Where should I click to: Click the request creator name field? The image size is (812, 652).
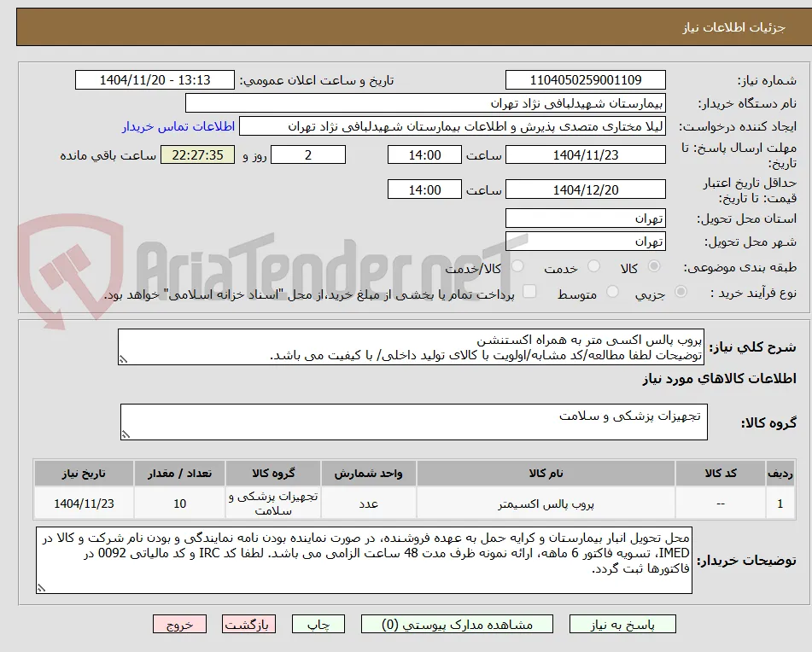452,126
